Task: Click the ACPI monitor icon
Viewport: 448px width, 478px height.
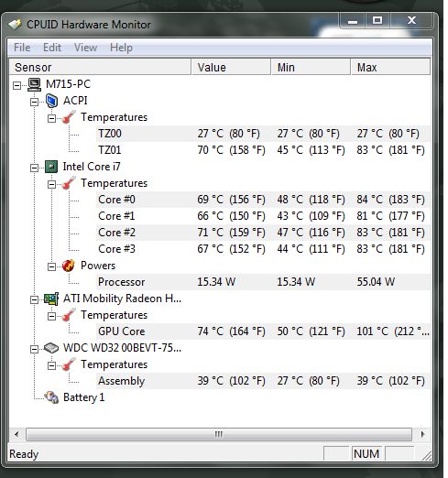Action: pos(51,101)
